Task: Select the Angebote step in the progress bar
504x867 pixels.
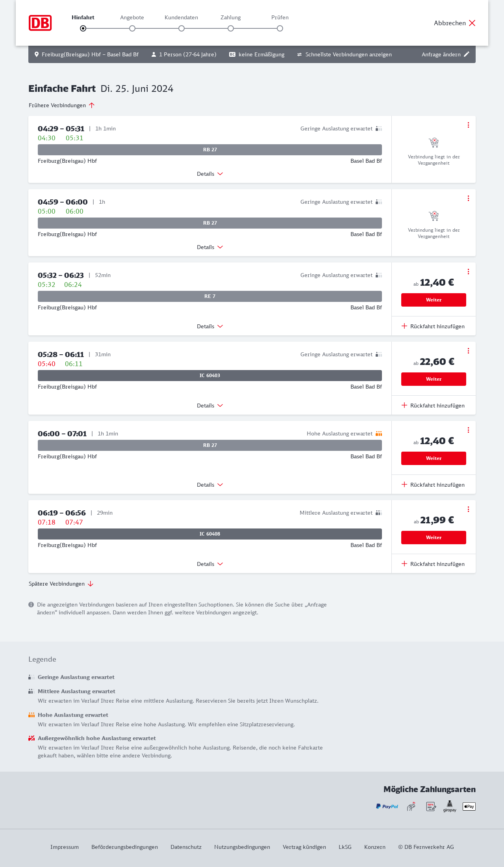Action: click(132, 28)
